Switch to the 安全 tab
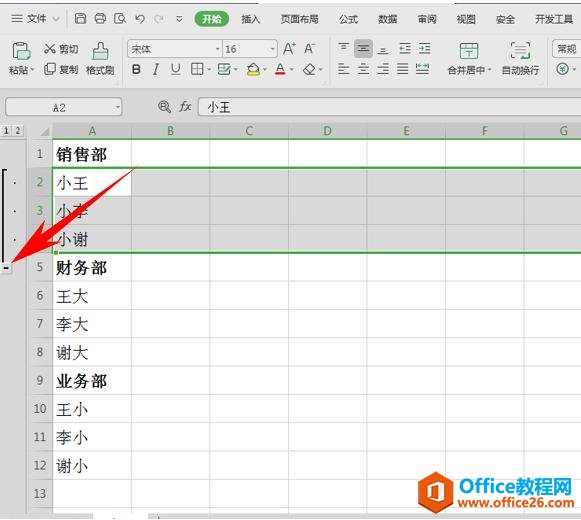 (x=505, y=19)
